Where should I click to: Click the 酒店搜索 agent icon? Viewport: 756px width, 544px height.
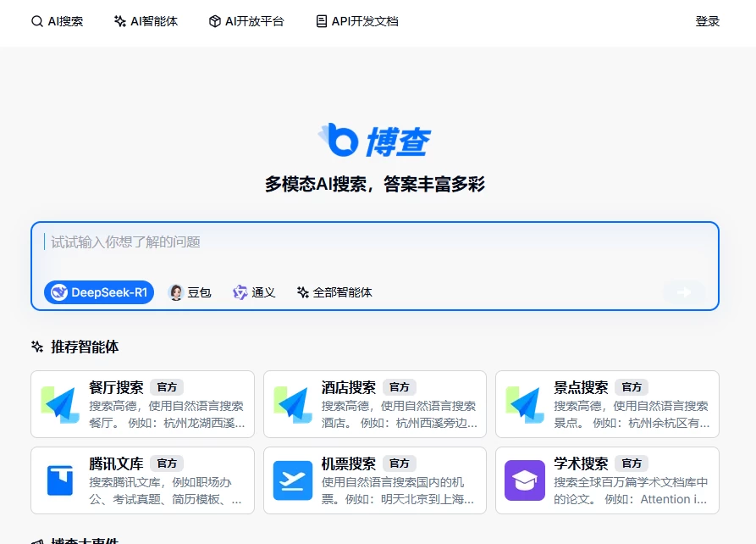[x=292, y=404]
